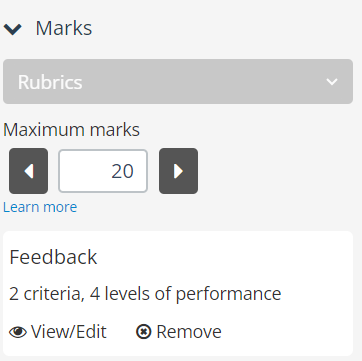Click the white left triangle icon
Viewport: 362px width, 361px height.
coord(29,171)
